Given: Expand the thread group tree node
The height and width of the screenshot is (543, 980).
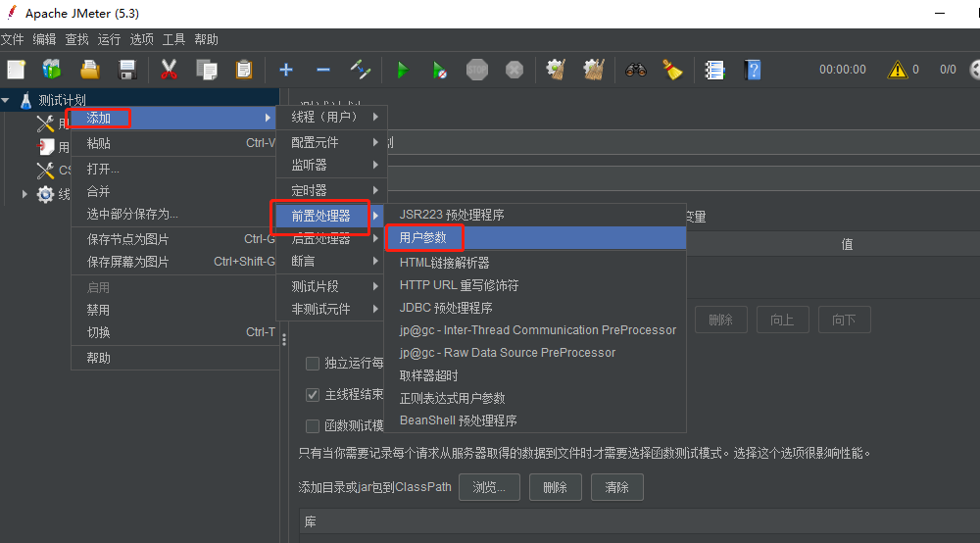Looking at the screenshot, I should [x=24, y=194].
